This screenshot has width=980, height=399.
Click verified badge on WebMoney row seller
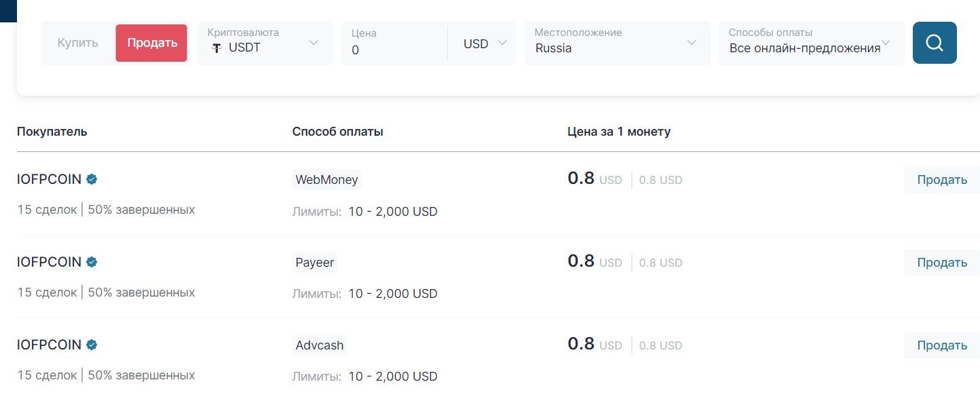[x=92, y=179]
